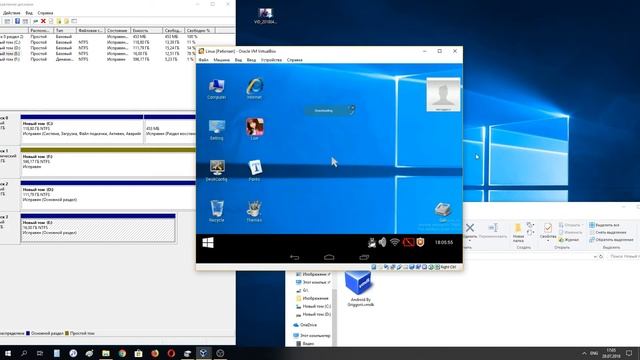The height and width of the screenshot is (360, 640).
Task: Open the Recycle bin in the VM
Action: click(216, 211)
